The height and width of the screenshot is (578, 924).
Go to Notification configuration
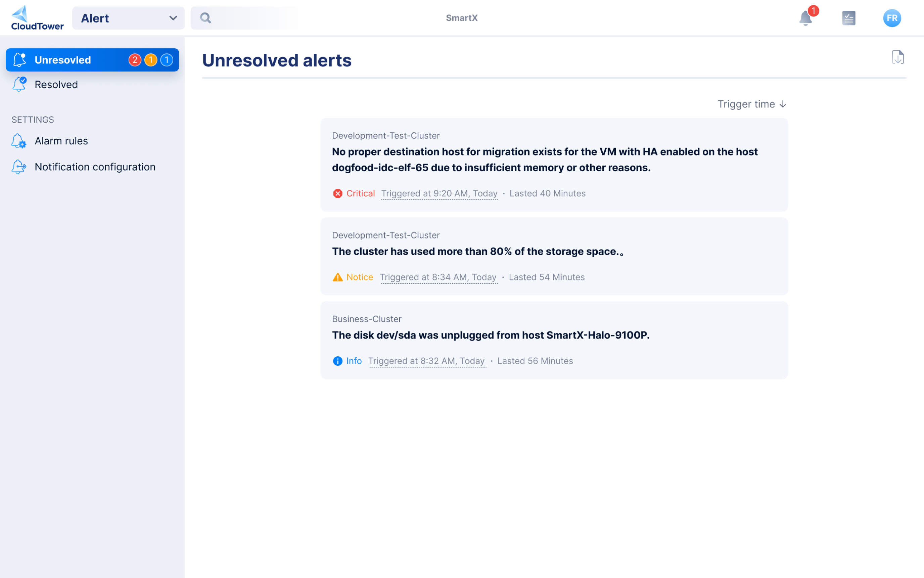(95, 167)
